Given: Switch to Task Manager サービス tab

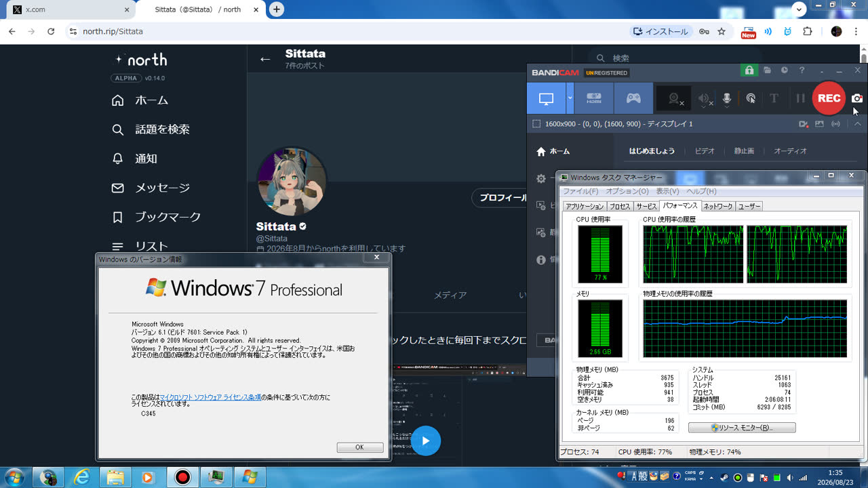Looking at the screenshot, I should (646, 206).
